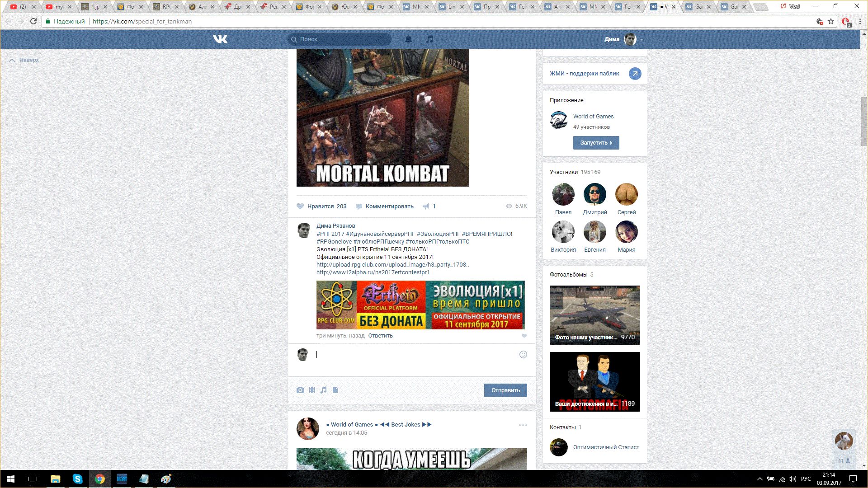Switch to the first YouTube (2) tab
Screen dimensions: 868x488
click(x=23, y=7)
